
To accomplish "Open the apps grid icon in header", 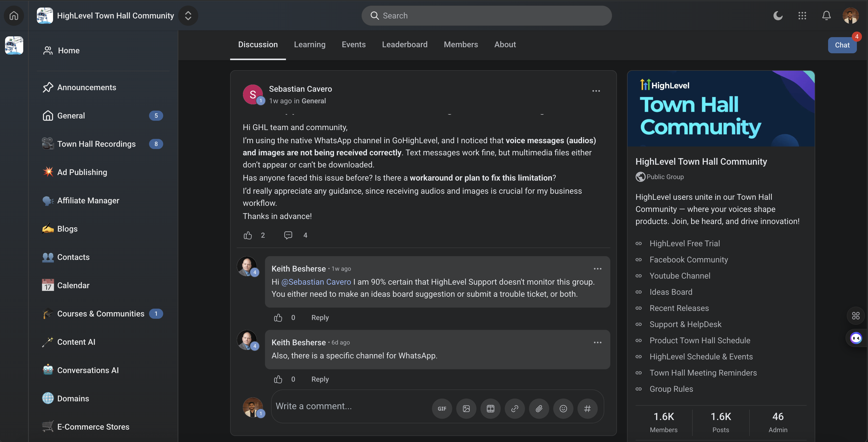I will click(802, 15).
